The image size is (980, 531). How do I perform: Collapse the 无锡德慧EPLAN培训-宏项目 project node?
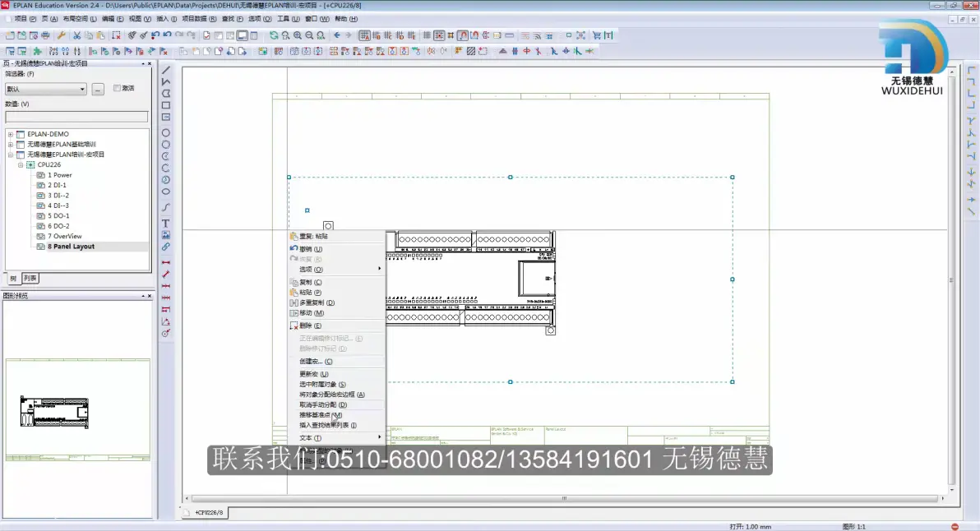click(x=11, y=155)
